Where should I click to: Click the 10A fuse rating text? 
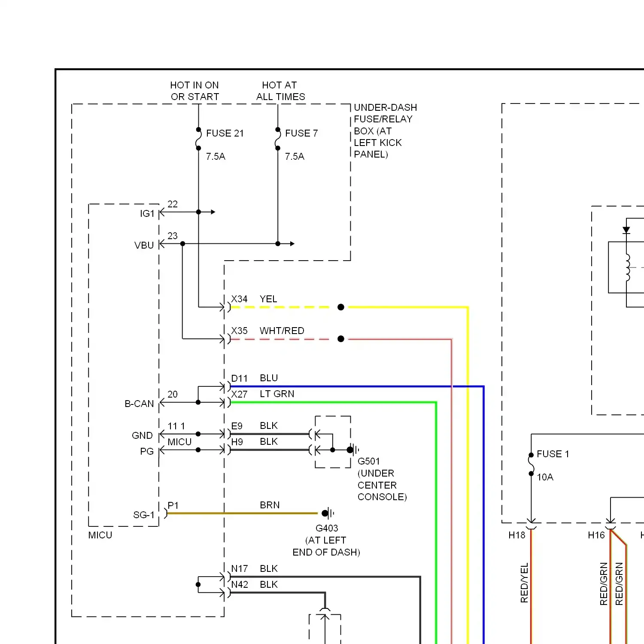pyautogui.click(x=545, y=477)
